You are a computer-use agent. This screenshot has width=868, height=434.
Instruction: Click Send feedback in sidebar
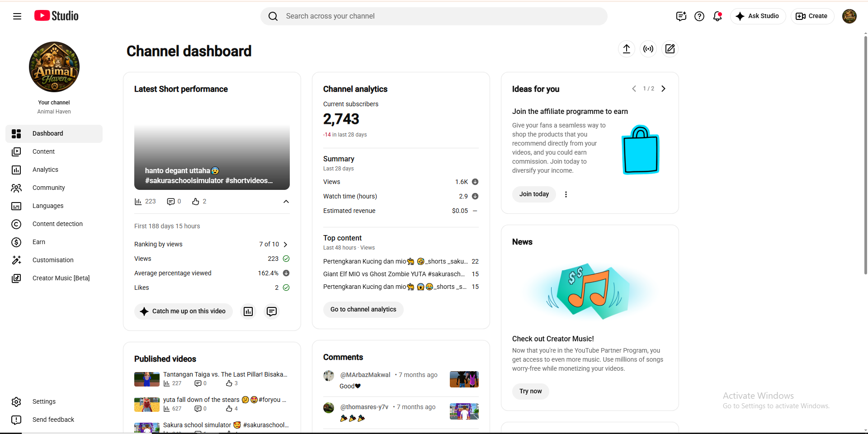tap(54, 420)
